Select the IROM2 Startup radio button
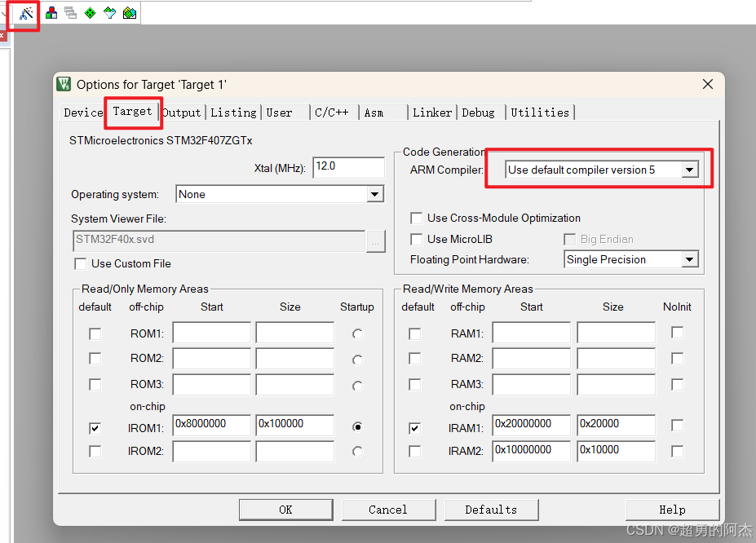This screenshot has width=756, height=543. click(357, 452)
